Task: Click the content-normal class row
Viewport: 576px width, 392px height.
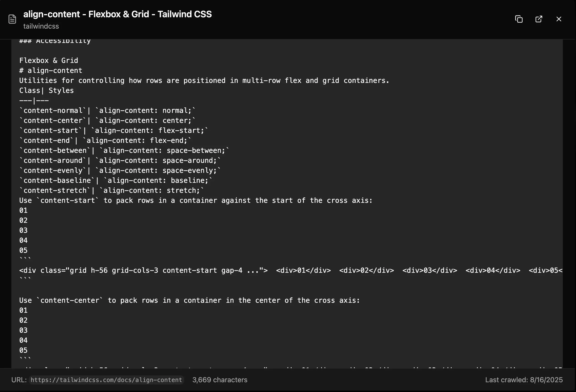Action: click(107, 111)
